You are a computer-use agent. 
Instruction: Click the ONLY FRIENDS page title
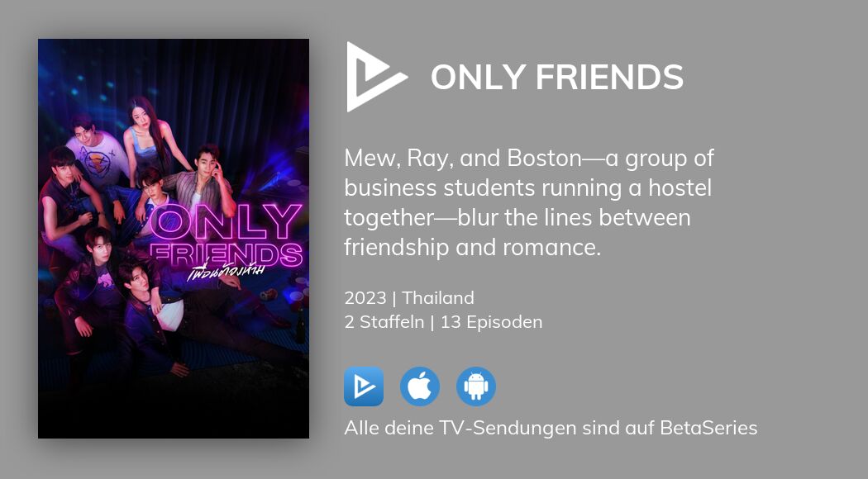coord(556,77)
